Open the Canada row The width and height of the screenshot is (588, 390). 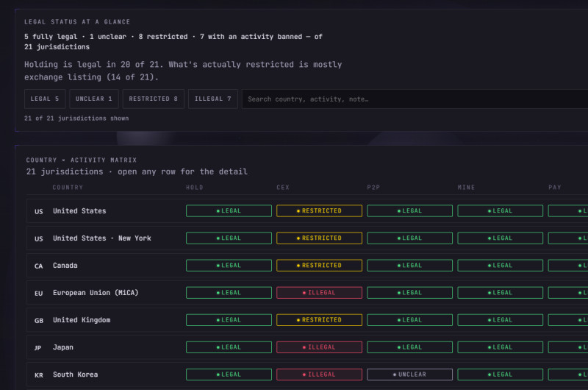(307, 266)
